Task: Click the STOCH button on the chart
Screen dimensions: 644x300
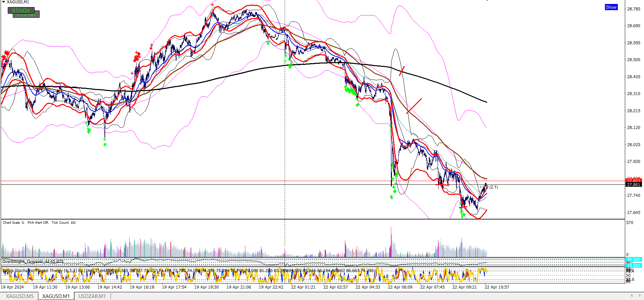Action: tap(21, 10)
